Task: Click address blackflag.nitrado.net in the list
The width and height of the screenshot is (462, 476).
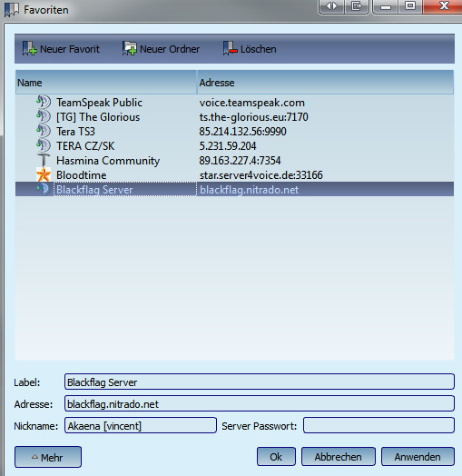Action: (x=249, y=190)
